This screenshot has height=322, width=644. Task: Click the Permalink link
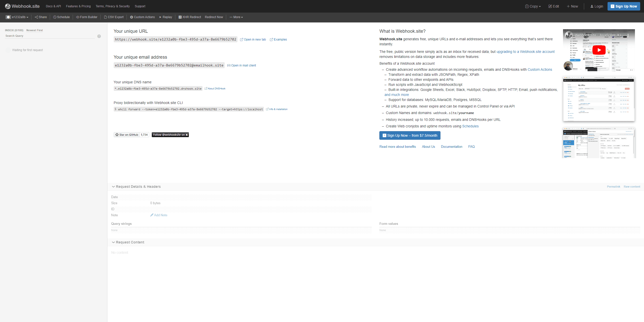(x=613, y=187)
